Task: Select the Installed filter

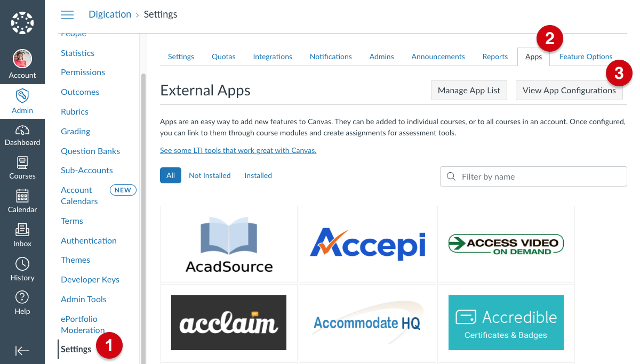Action: [258, 175]
